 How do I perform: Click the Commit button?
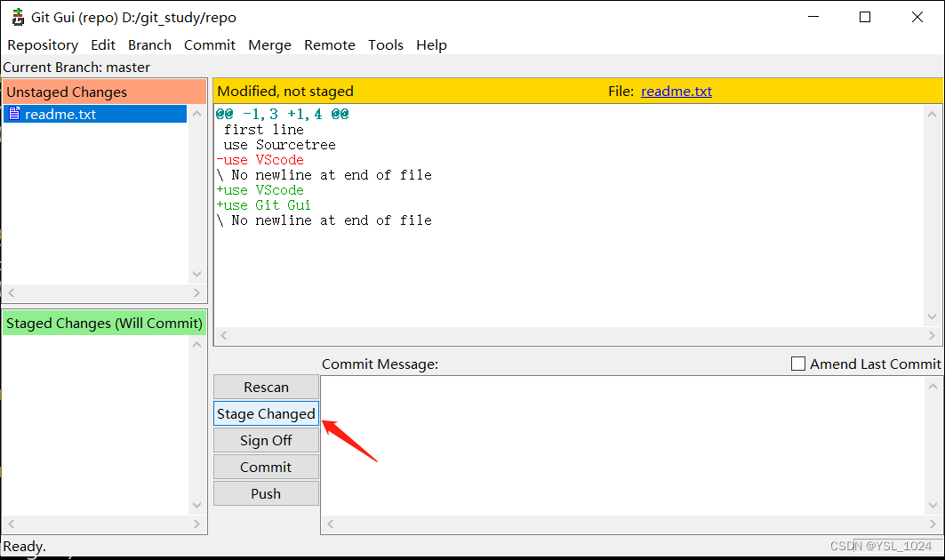266,467
